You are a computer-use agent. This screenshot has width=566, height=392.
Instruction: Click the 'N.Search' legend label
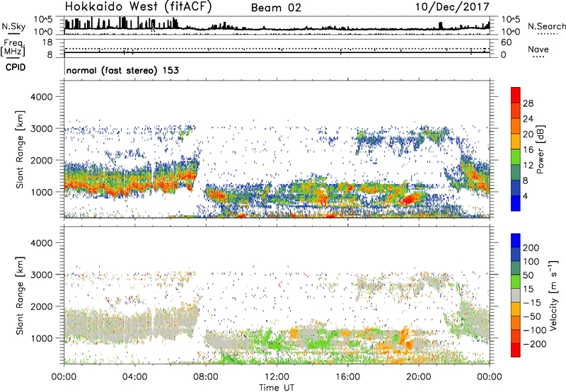pos(546,26)
